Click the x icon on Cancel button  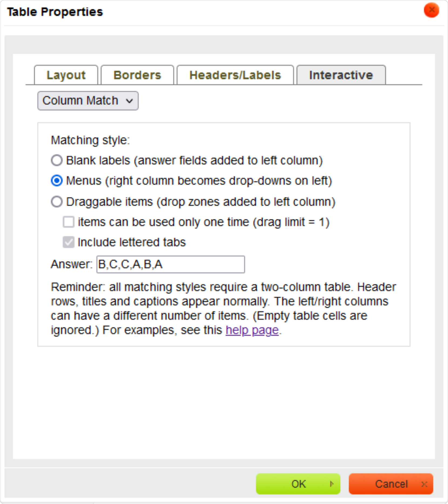point(424,484)
